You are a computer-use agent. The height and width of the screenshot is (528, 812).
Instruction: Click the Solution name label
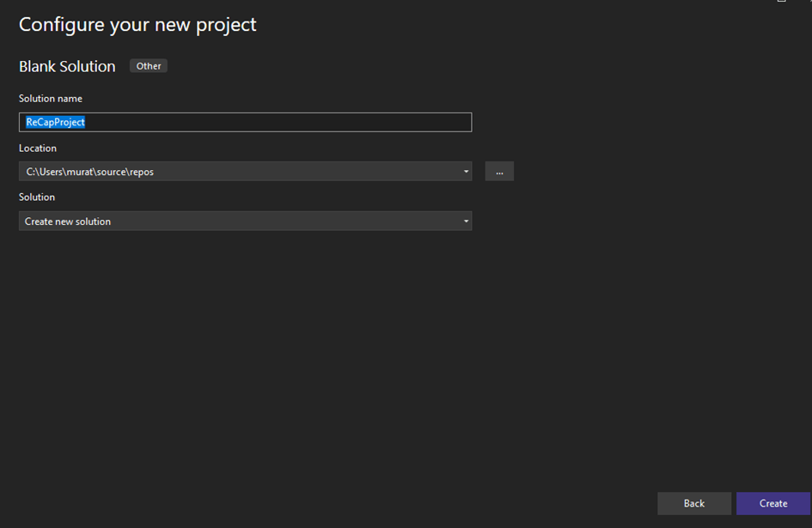coord(51,99)
